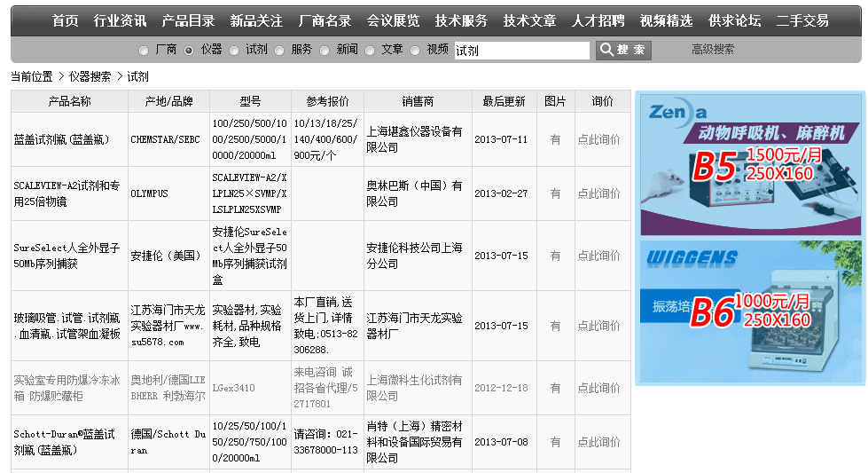Image resolution: width=868 pixels, height=473 pixels.
Task: Click the Zenda 动物呼吸机 banner ad
Action: (x=751, y=164)
